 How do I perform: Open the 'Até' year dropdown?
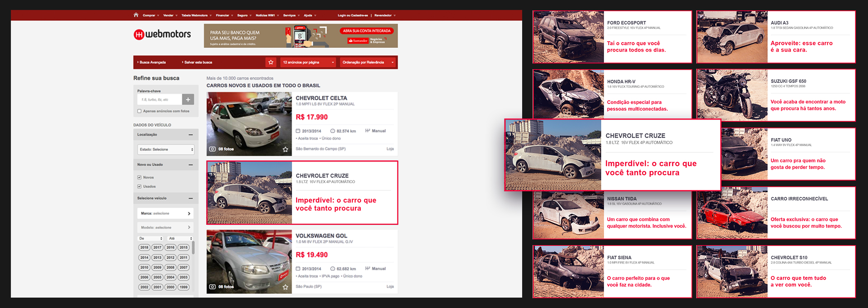180,238
